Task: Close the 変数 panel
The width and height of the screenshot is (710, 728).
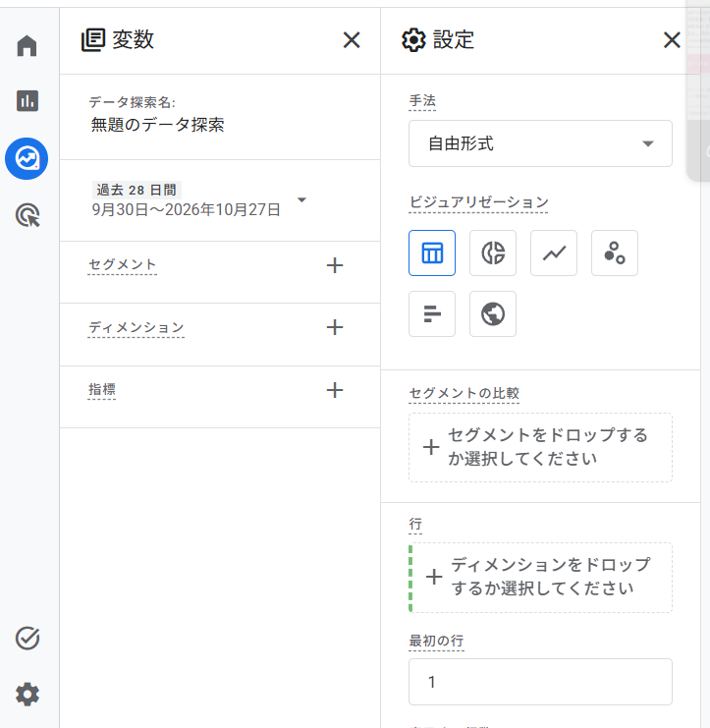Action: [352, 40]
